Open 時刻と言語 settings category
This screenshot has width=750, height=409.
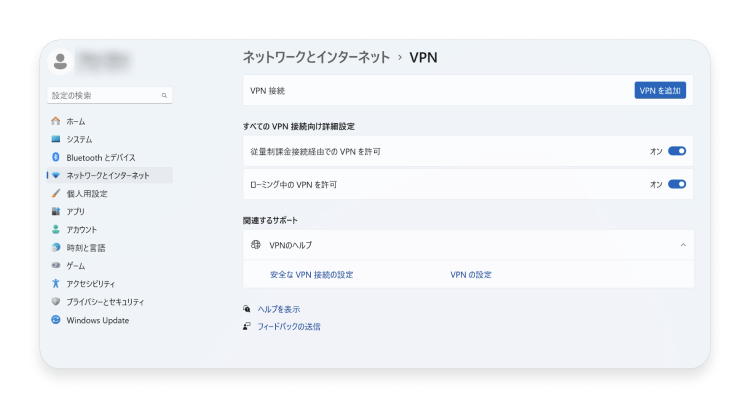(110, 248)
